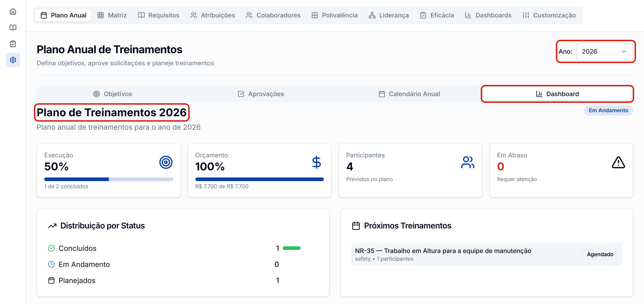
Task: Click the calendar icon beside Próximos Treinamentos
Action: tap(356, 226)
